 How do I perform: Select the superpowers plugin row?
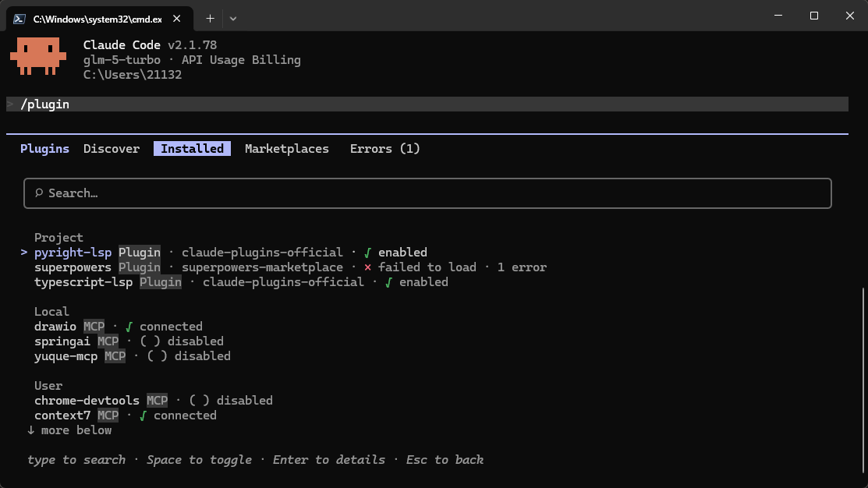point(290,267)
